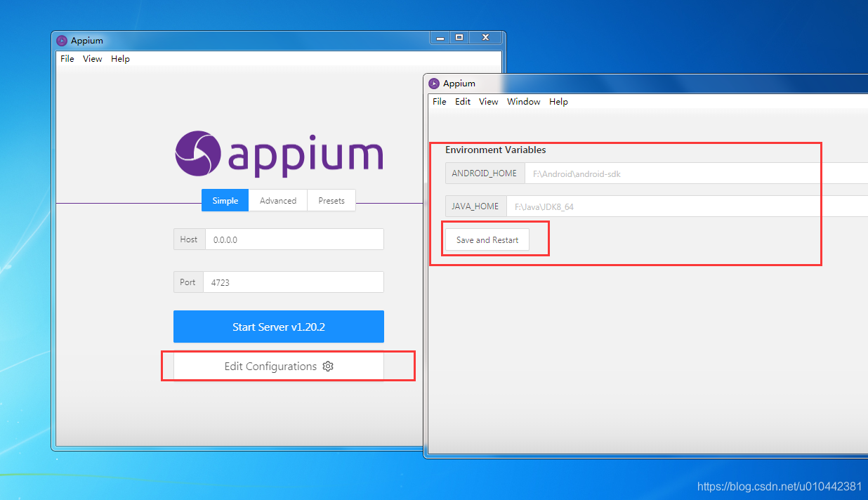
Task: Click the Port label
Action: click(x=188, y=282)
